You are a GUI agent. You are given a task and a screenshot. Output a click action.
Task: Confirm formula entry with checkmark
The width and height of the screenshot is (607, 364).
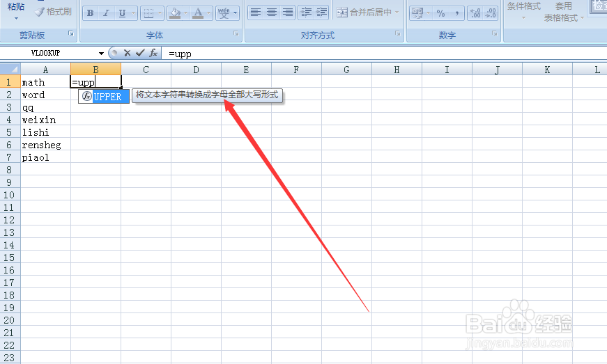click(140, 53)
